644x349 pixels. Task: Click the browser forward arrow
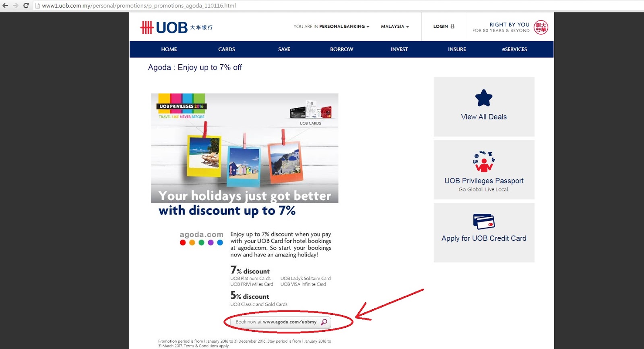tap(16, 6)
